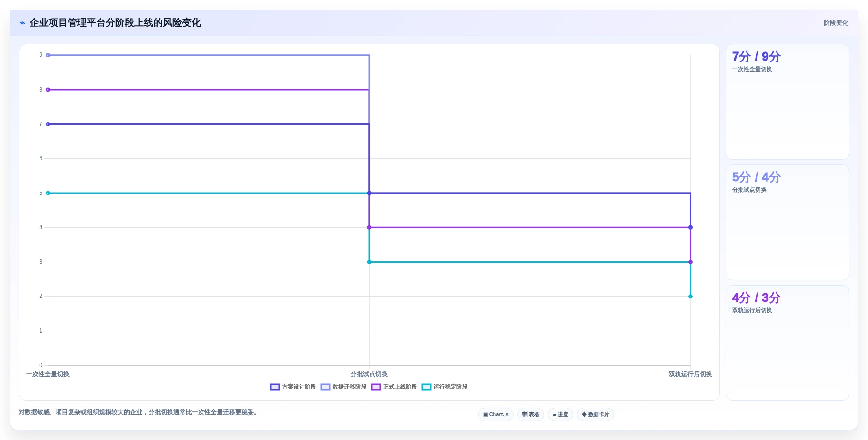Click the y-axis label 9

point(41,55)
